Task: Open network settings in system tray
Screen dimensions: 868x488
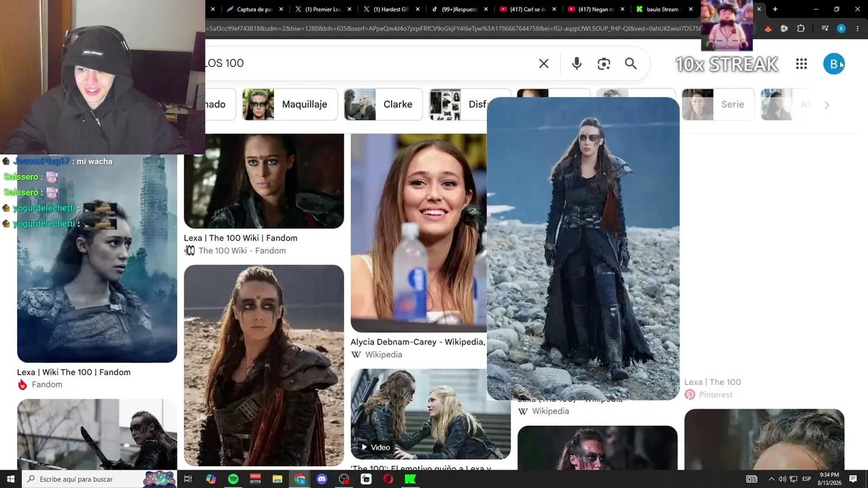Action: click(793, 479)
